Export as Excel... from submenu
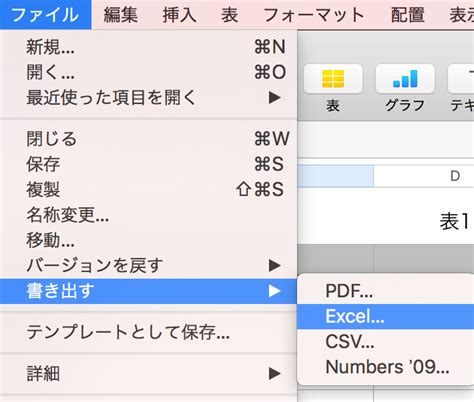 click(386, 316)
